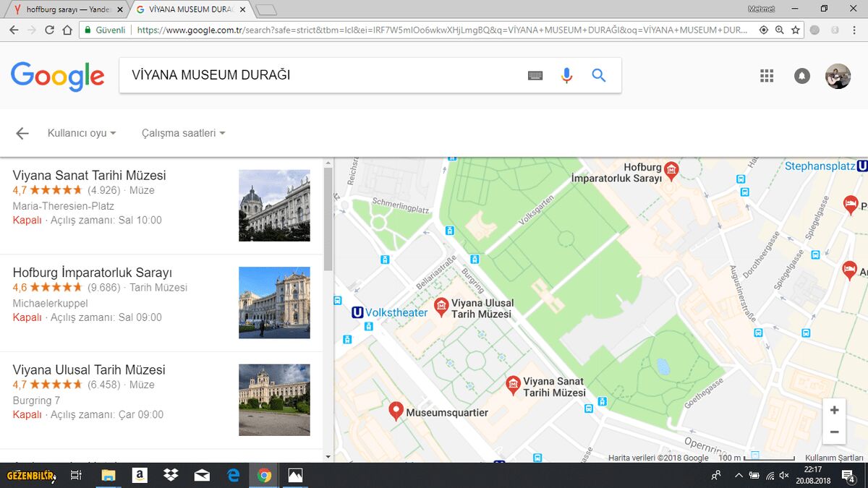The width and height of the screenshot is (868, 488).
Task: Open the Google apps grid
Action: coord(766,75)
